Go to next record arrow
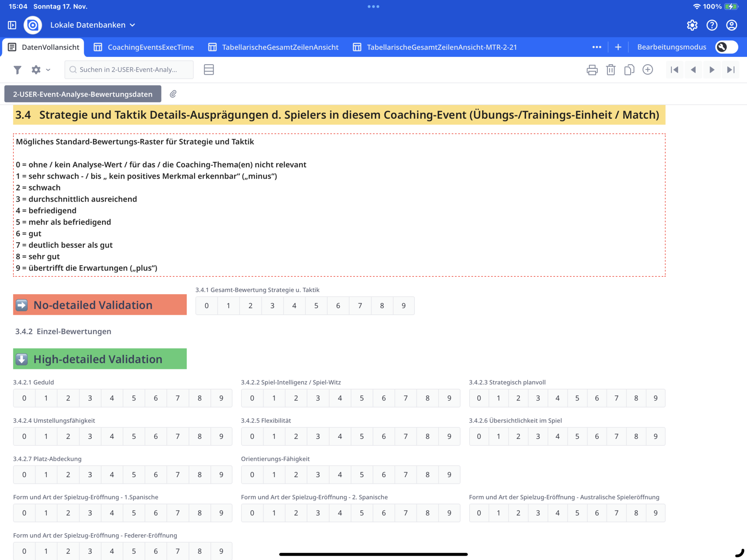The width and height of the screenshot is (747, 560). tap(712, 70)
